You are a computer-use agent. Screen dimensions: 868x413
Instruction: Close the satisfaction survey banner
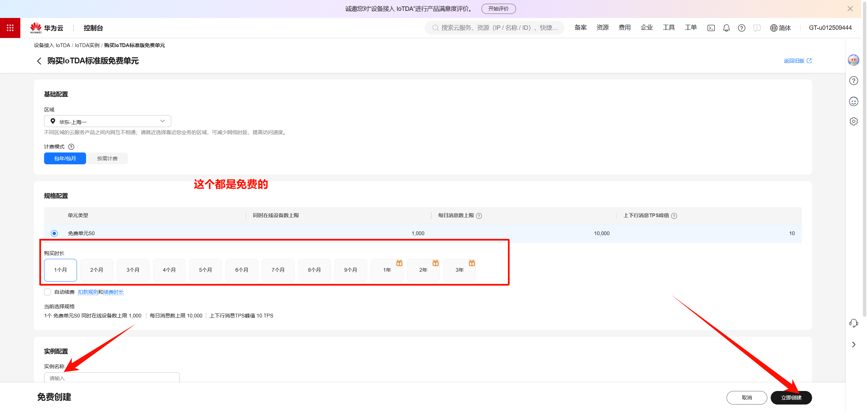850,9
